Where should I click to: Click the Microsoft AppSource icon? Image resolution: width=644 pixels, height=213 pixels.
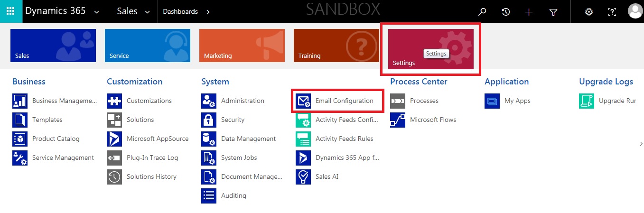[x=114, y=139]
